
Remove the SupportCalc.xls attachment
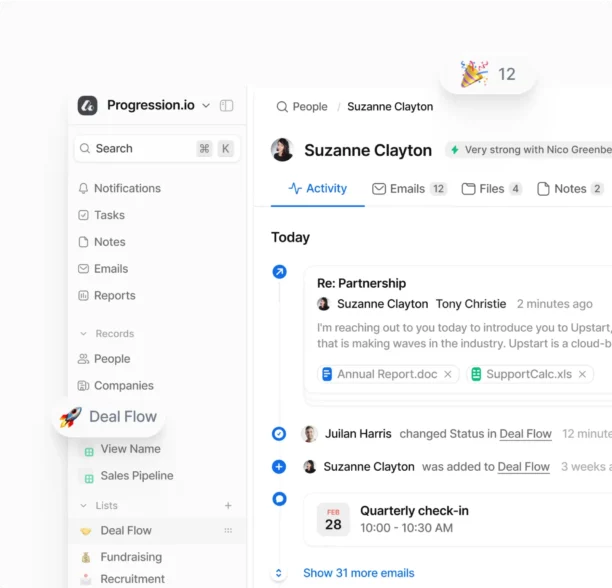click(583, 374)
